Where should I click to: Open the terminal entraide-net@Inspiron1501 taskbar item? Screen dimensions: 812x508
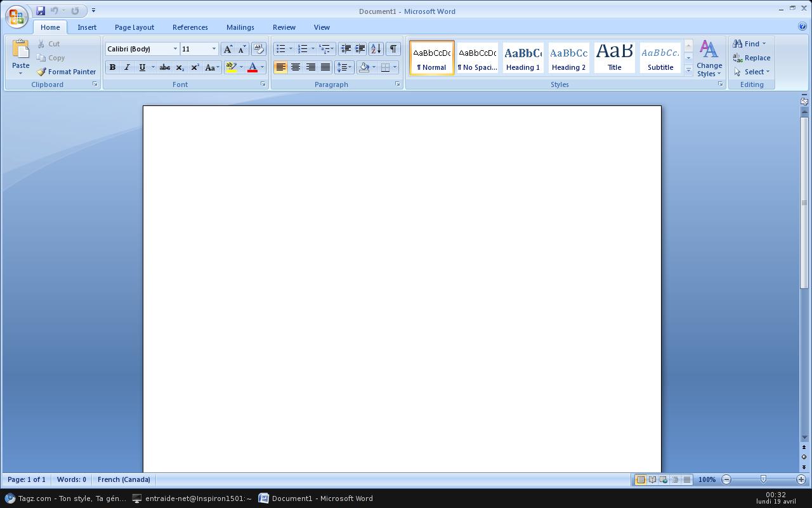coord(192,498)
